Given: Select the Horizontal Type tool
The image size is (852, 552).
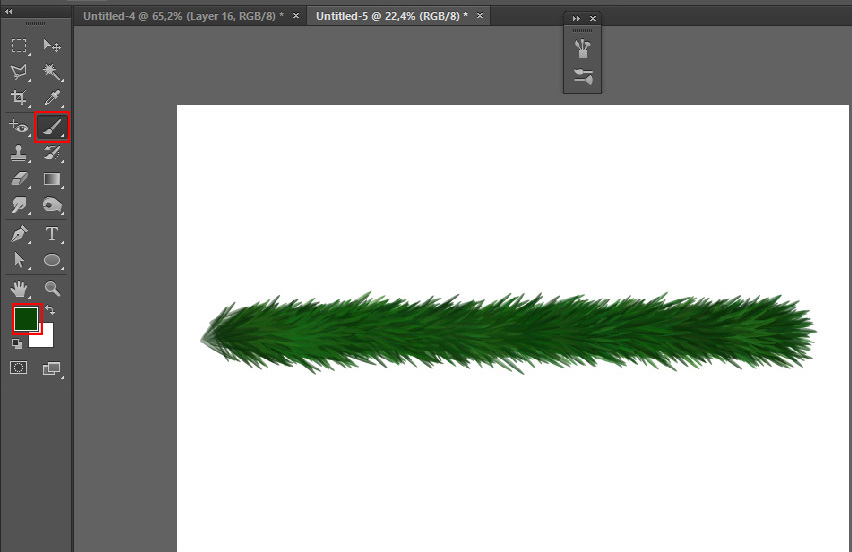Looking at the screenshot, I should [x=52, y=234].
